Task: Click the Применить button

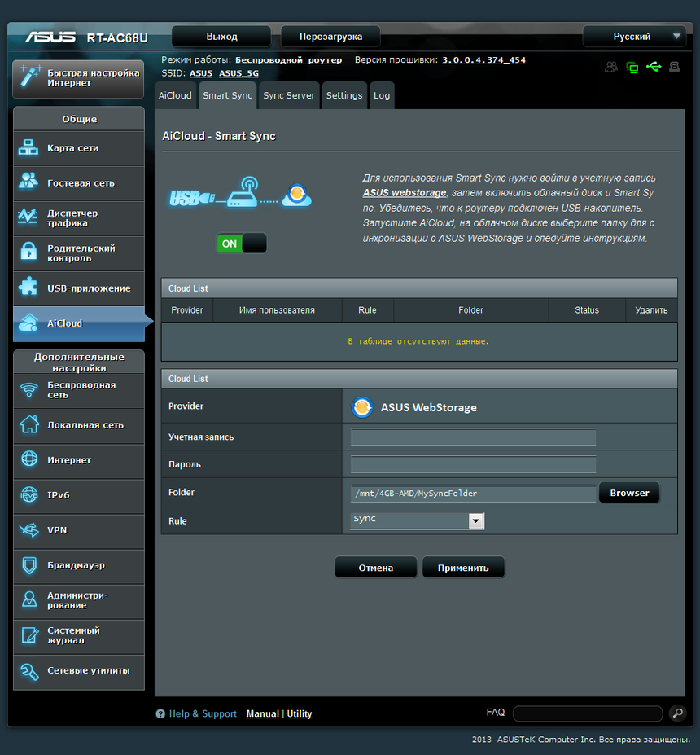Action: click(x=463, y=567)
